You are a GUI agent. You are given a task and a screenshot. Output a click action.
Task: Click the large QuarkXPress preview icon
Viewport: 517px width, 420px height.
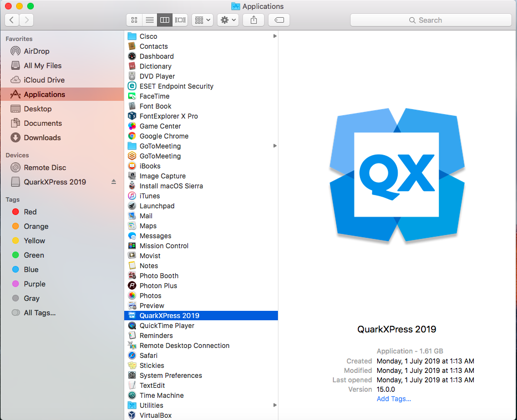pyautogui.click(x=397, y=175)
